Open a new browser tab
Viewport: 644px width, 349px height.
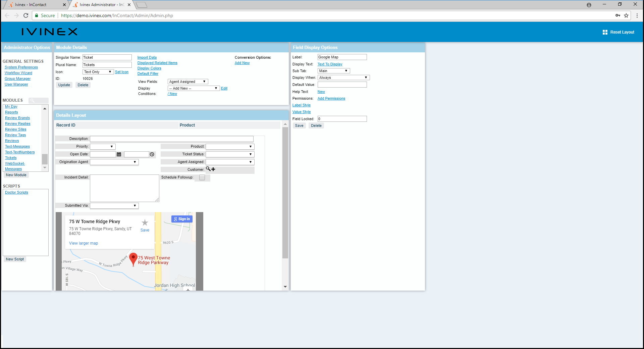[142, 5]
